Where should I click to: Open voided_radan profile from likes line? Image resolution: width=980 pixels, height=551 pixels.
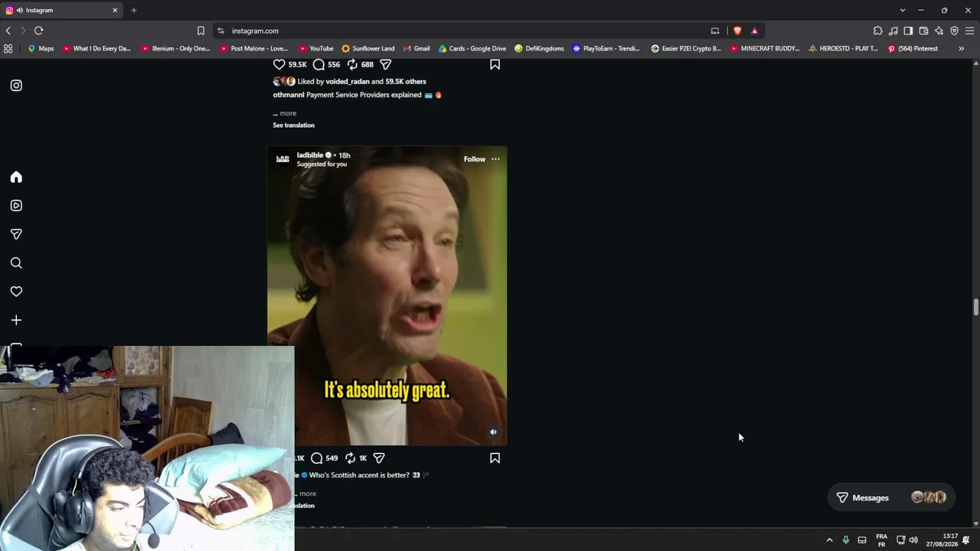[348, 81]
